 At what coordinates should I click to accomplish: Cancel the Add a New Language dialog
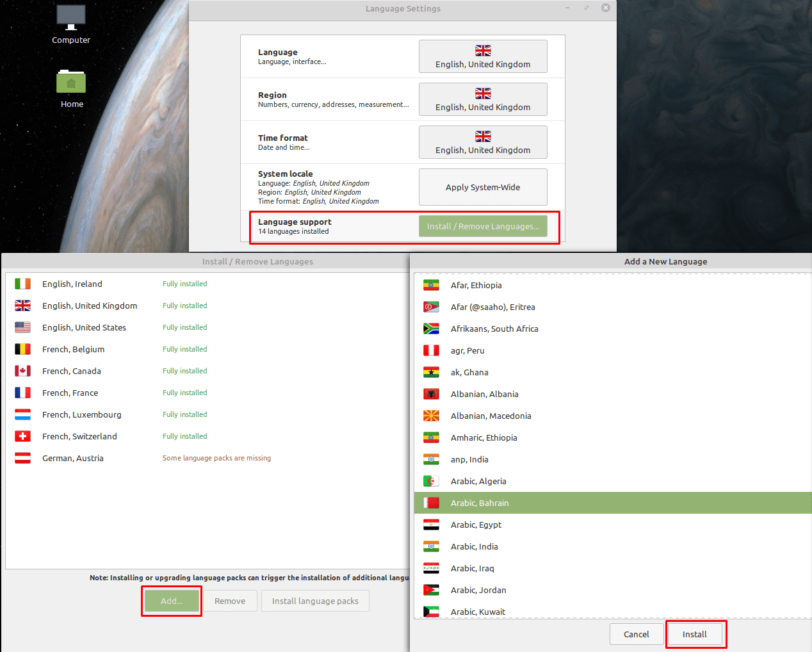637,634
